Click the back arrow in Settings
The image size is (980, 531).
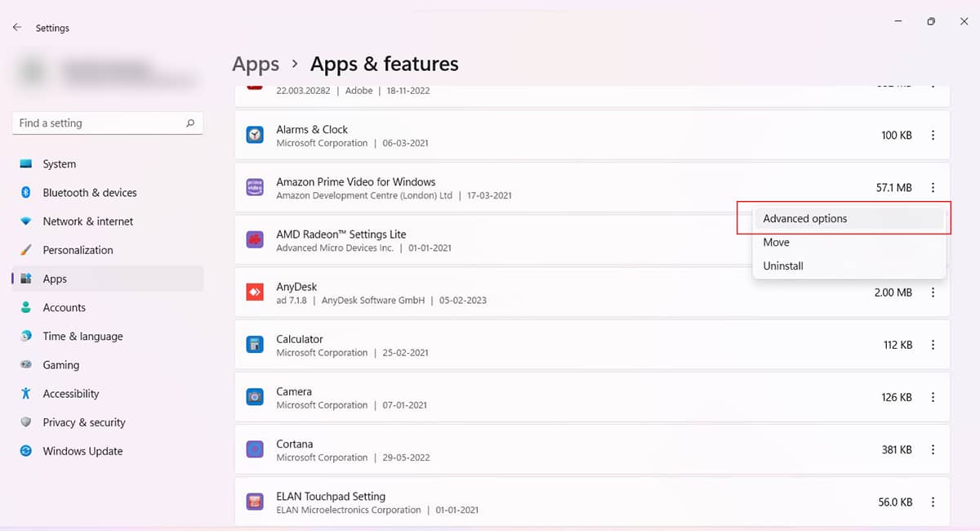(16, 27)
